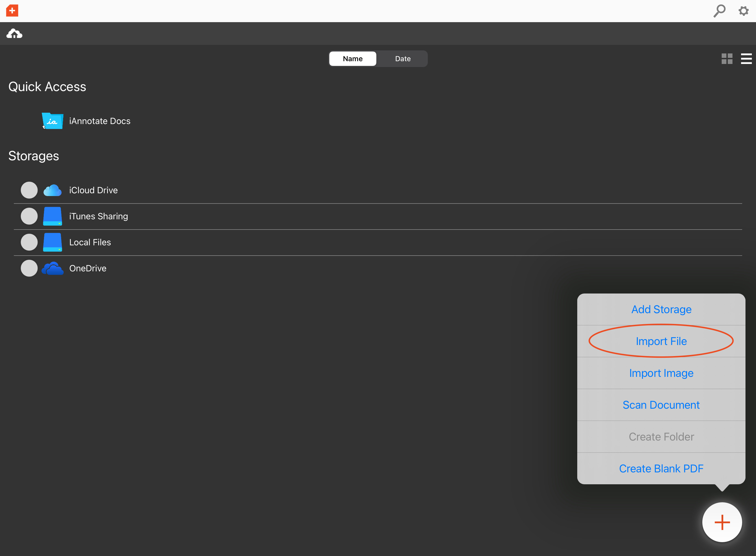Open settings via the gear icon
The image size is (756, 556).
744,11
